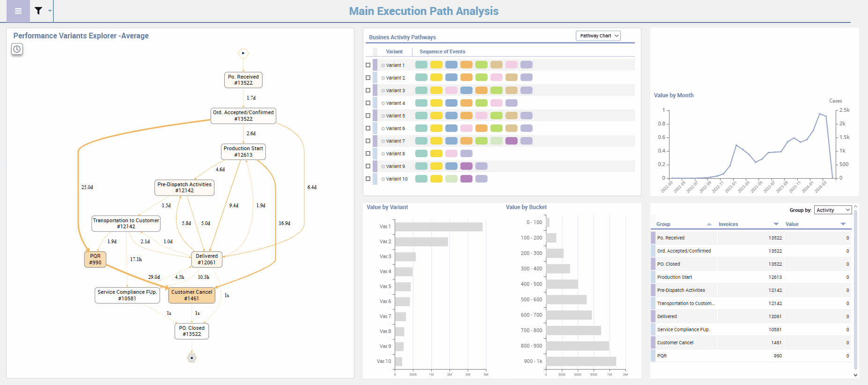The image size is (868, 385).
Task: Select the Delivered table row
Action: [x=751, y=316]
